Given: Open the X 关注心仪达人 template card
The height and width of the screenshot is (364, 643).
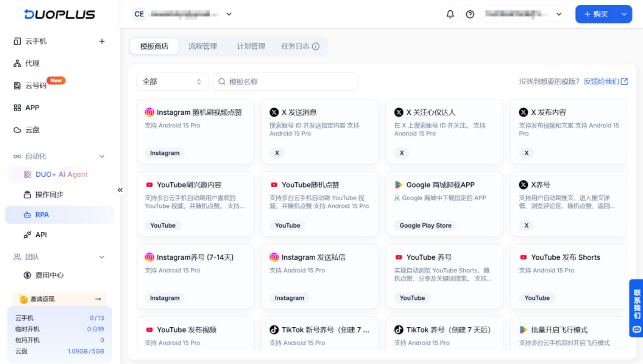Looking at the screenshot, I should pyautogui.click(x=444, y=132).
